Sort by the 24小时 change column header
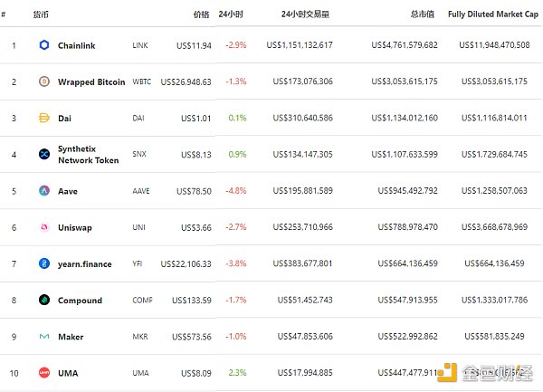 (231, 14)
